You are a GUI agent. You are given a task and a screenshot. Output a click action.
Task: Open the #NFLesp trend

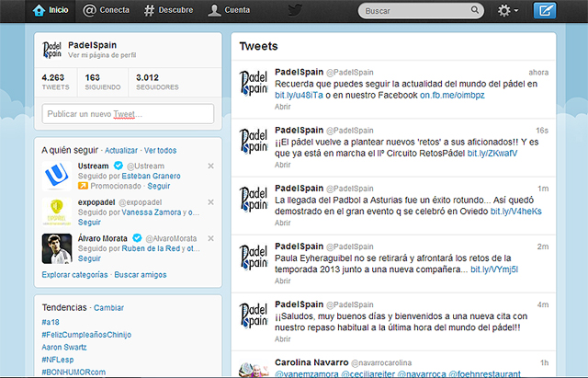pos(58,360)
